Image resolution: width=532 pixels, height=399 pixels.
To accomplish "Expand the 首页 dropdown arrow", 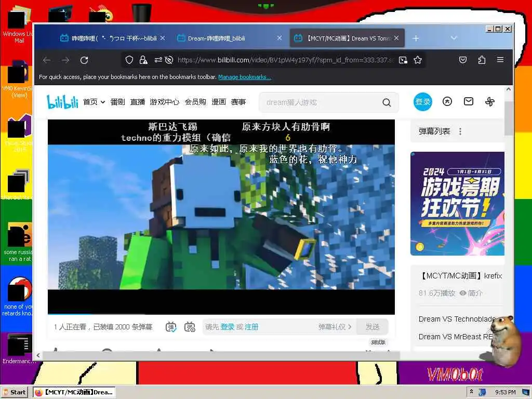I will tap(103, 102).
